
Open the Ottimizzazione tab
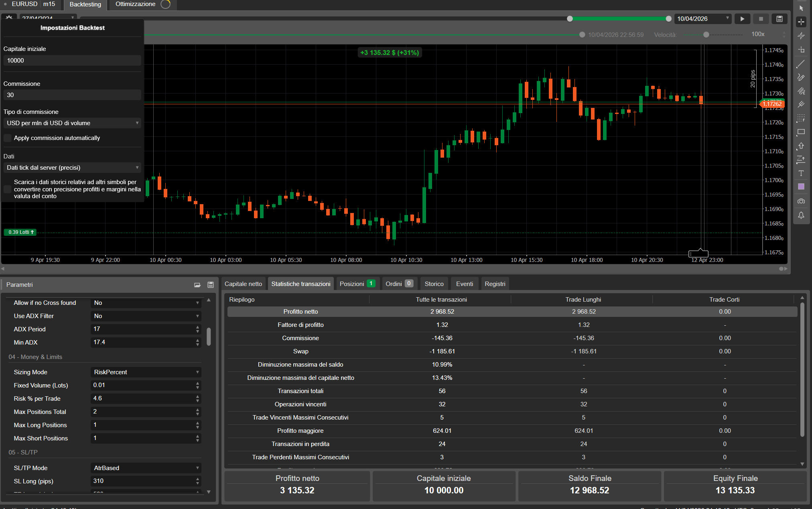point(135,4)
